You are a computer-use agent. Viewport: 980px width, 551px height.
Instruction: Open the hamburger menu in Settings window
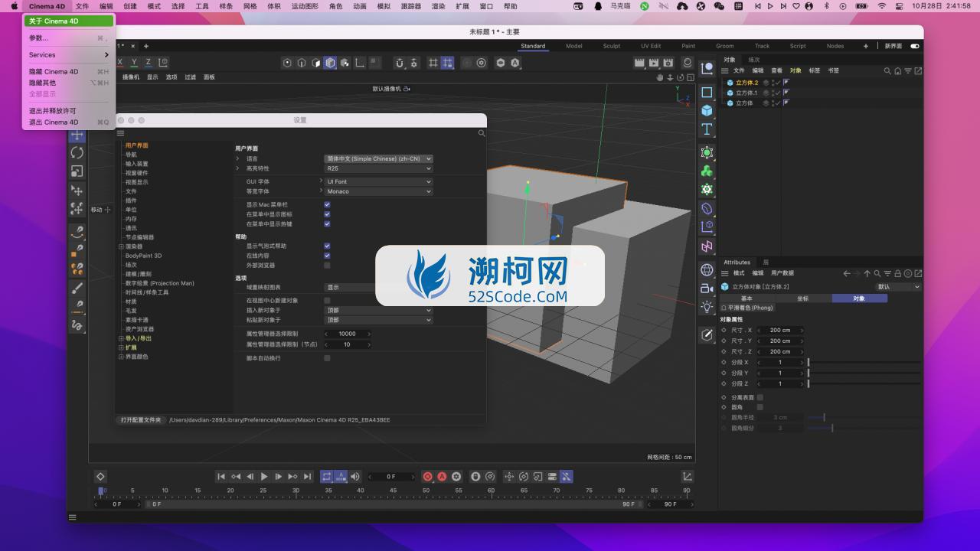pos(120,133)
